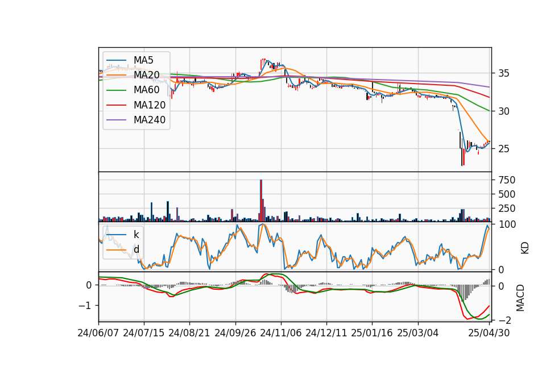
Task: Click the MACD right axis value −2
Action: click(x=504, y=320)
